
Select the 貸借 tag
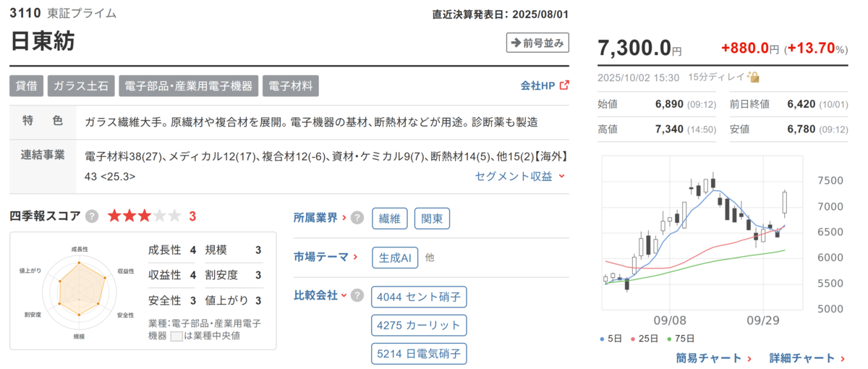click(x=27, y=86)
